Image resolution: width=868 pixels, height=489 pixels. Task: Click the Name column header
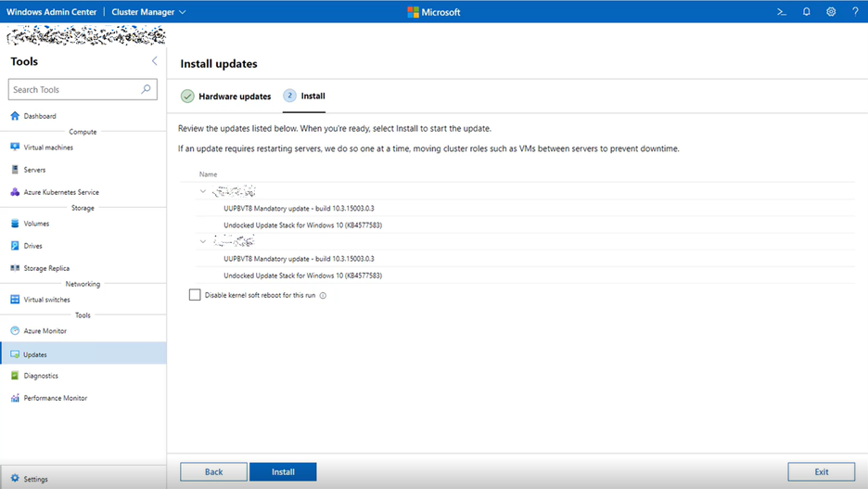[x=208, y=174]
